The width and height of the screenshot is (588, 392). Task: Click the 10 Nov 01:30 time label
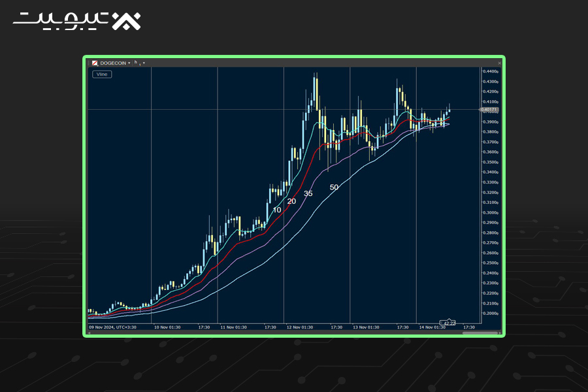tap(167, 327)
